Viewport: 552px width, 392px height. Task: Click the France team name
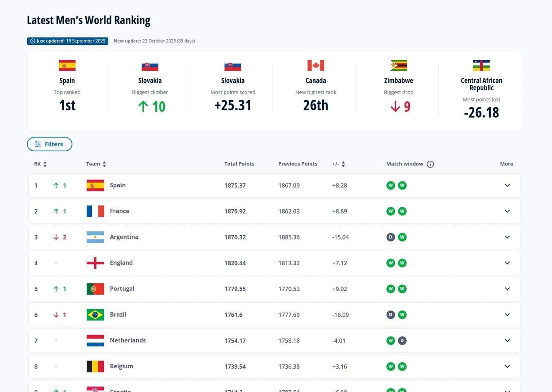point(119,211)
